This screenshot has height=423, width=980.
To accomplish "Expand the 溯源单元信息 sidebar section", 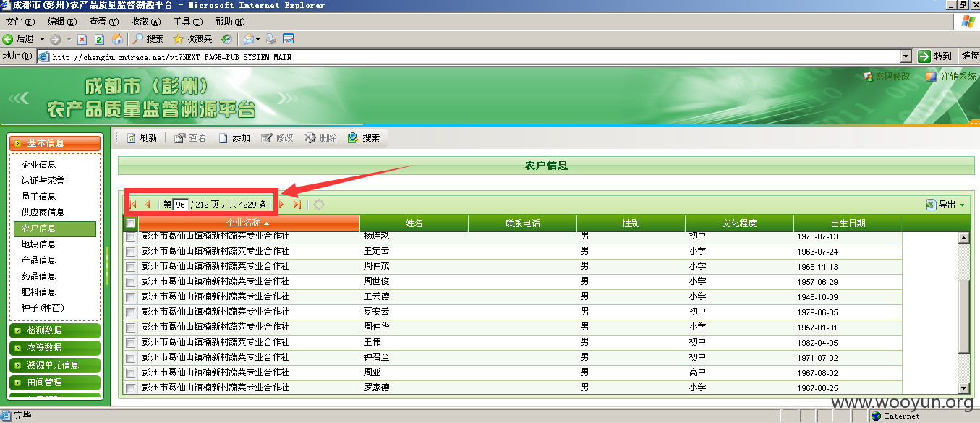I will pos(55,365).
